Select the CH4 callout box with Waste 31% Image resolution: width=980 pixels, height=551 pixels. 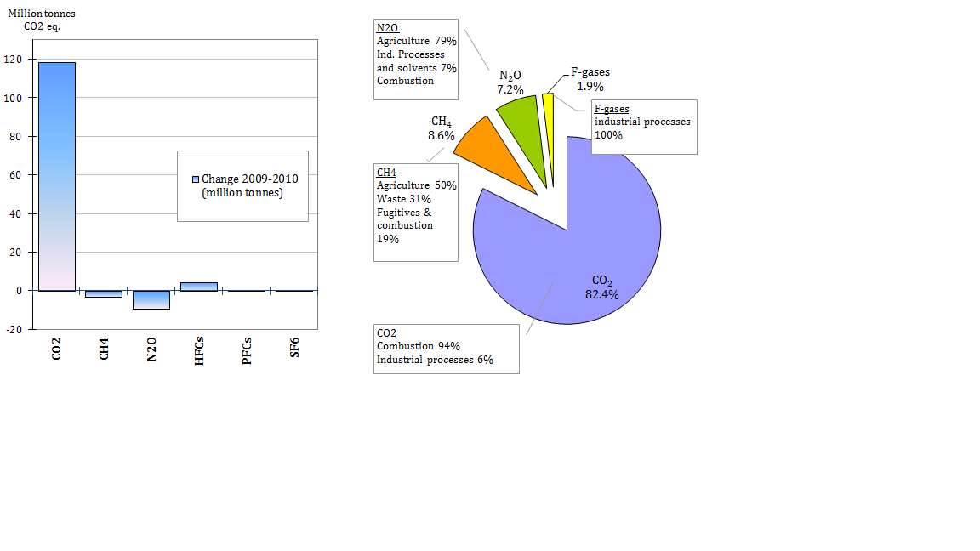pyautogui.click(x=416, y=213)
